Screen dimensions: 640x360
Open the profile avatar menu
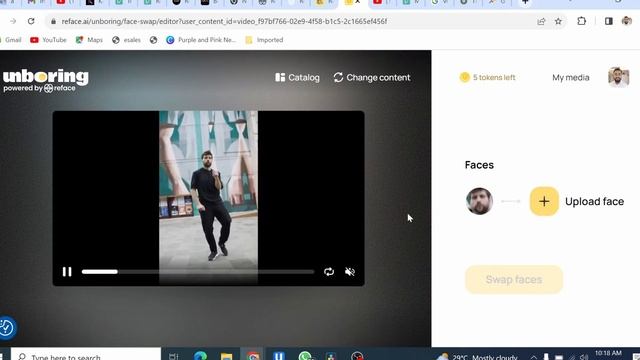618,77
